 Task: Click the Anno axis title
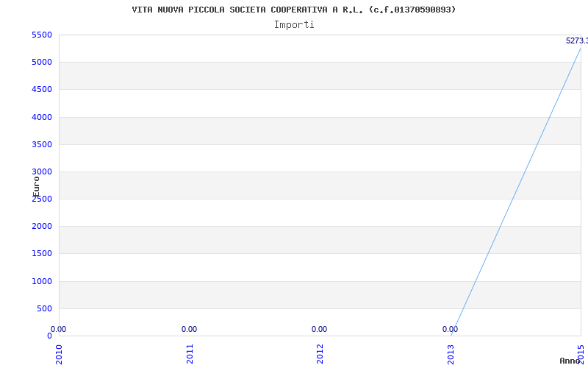point(570,361)
